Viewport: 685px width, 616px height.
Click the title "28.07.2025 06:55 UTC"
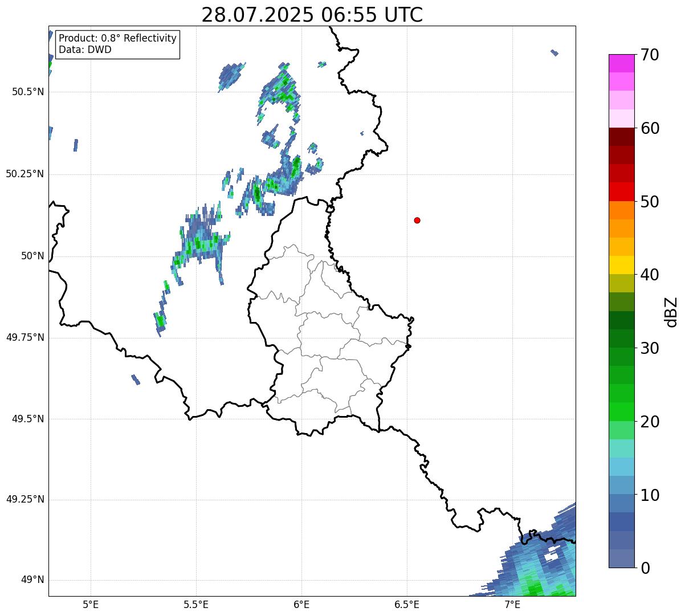tap(312, 15)
